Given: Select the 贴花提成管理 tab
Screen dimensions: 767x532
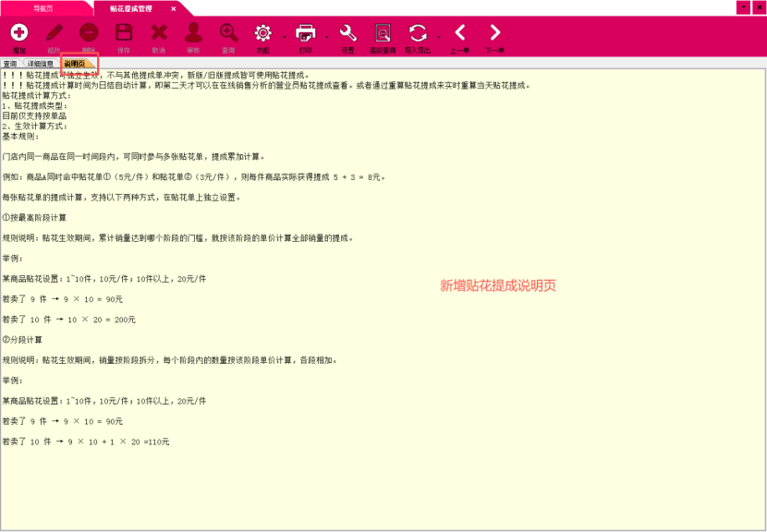Looking at the screenshot, I should (x=130, y=9).
